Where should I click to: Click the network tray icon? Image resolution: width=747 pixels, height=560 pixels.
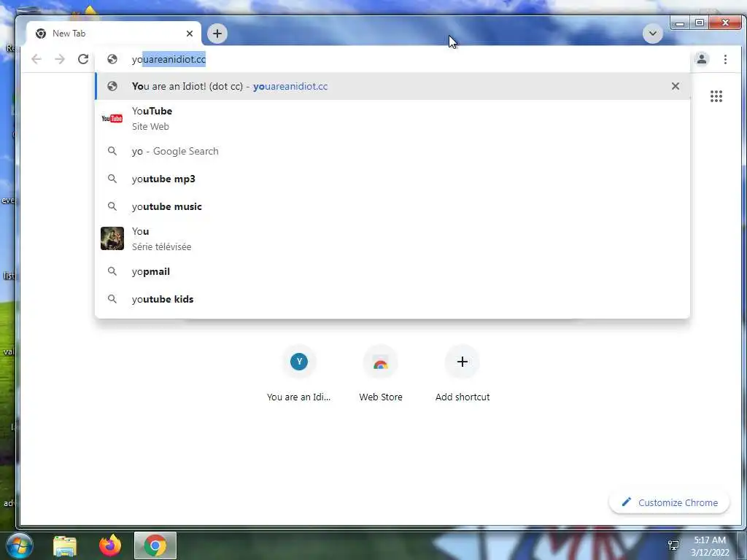coord(673,545)
